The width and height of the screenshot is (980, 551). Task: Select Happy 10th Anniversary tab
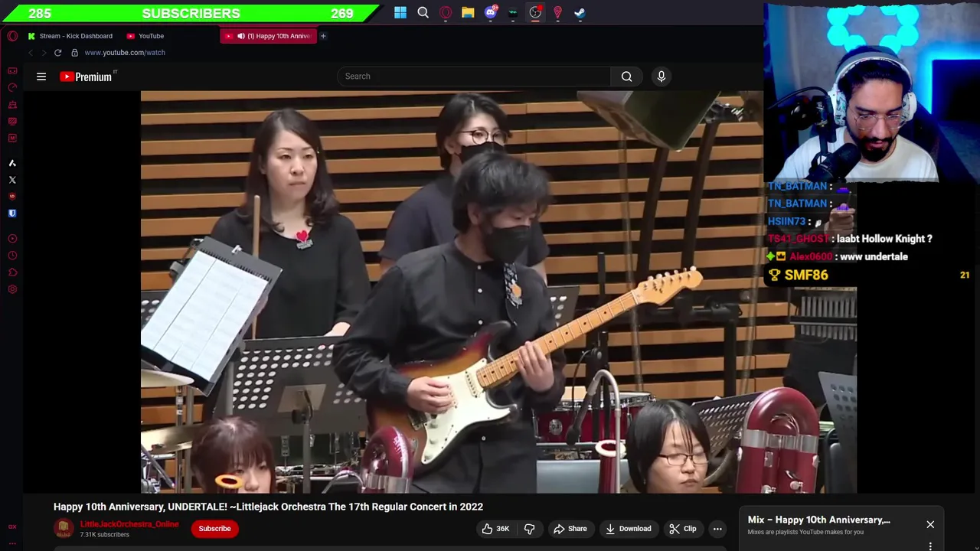(x=268, y=36)
